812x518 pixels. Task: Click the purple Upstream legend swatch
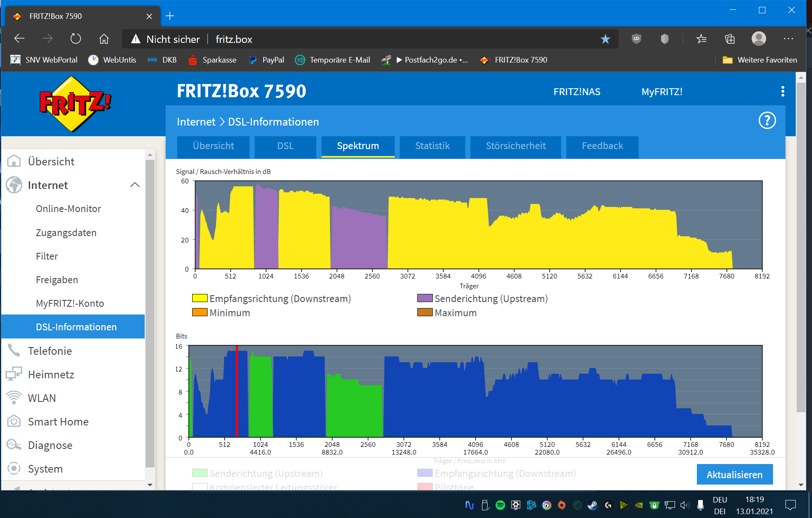[425, 298]
